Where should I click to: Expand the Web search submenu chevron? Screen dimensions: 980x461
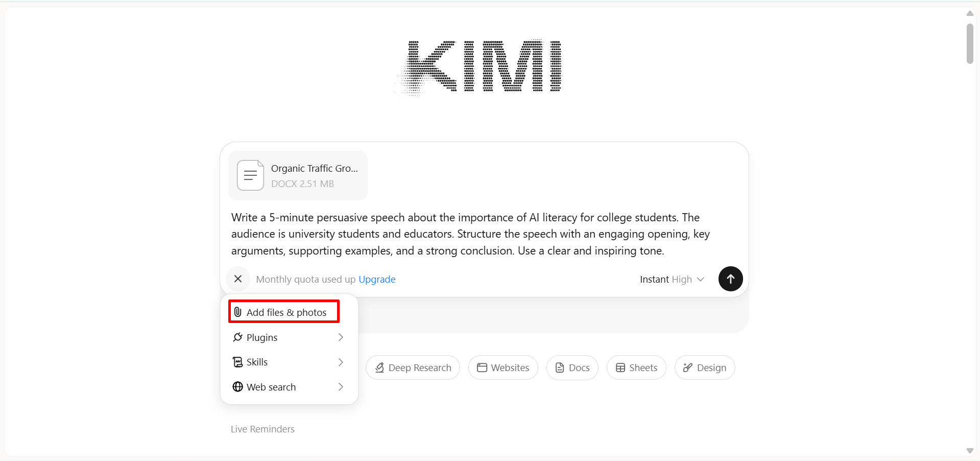click(341, 387)
